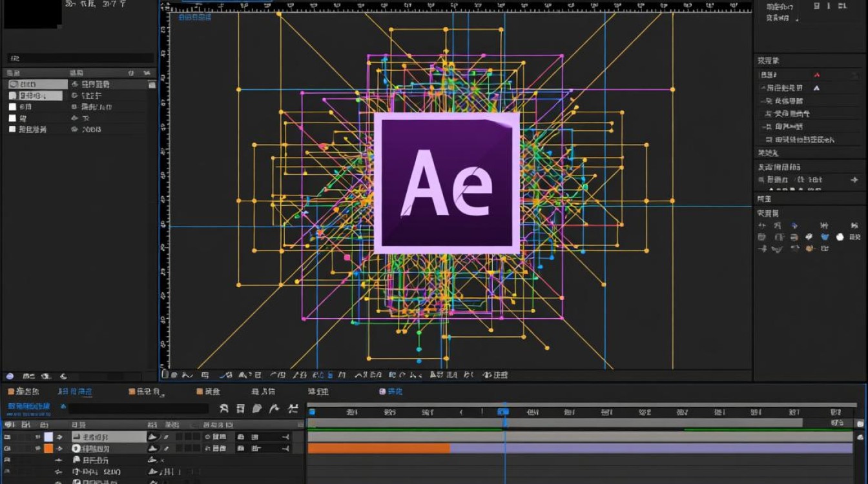The width and height of the screenshot is (868, 484).
Task: Click the blue text label left of timeline search
Action: point(29,407)
